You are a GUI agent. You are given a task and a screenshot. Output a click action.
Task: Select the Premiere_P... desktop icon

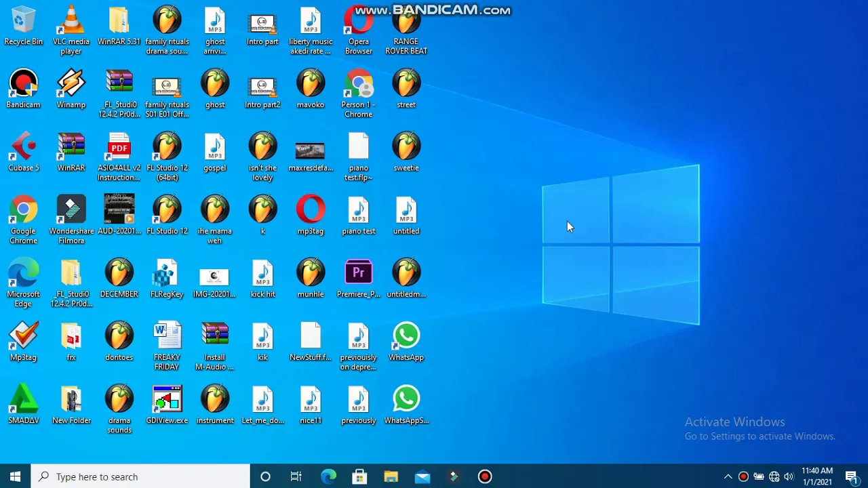tap(358, 278)
